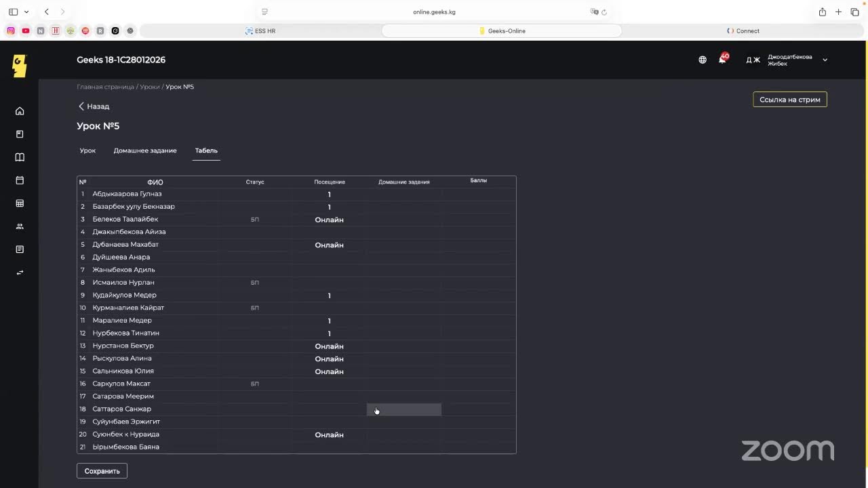
Task: Switch to the Connect browser tab
Action: 743,30
